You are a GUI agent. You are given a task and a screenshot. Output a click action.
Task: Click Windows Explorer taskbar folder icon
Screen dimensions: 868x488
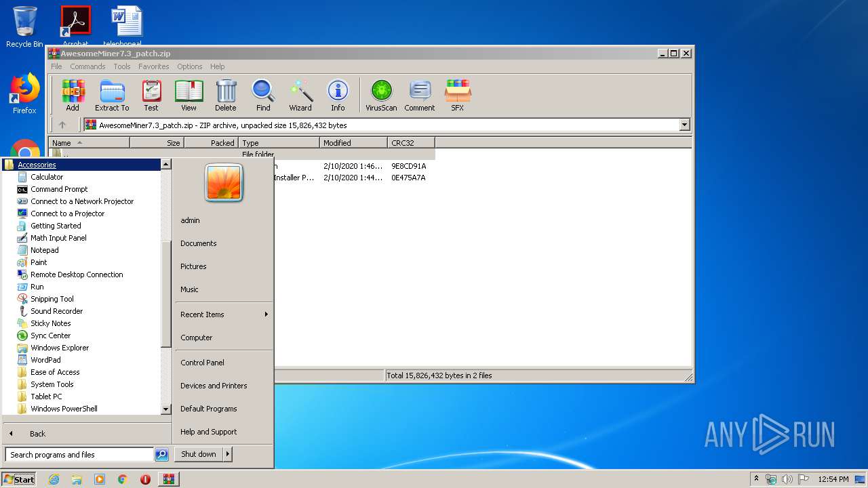coord(77,479)
